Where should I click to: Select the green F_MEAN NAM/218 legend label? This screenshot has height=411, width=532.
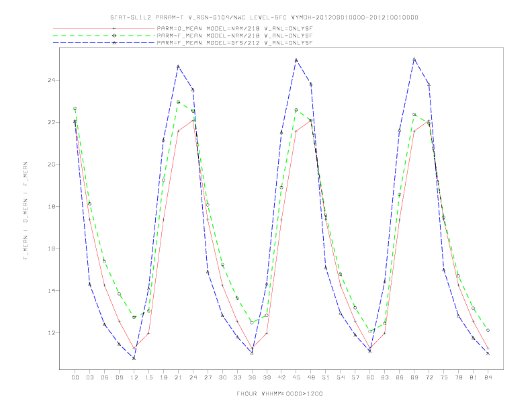[x=234, y=36]
